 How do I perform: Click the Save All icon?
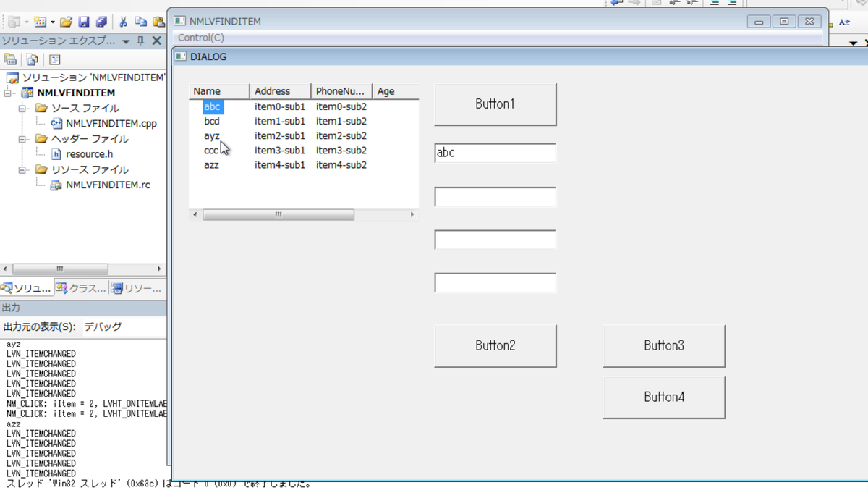(x=101, y=22)
